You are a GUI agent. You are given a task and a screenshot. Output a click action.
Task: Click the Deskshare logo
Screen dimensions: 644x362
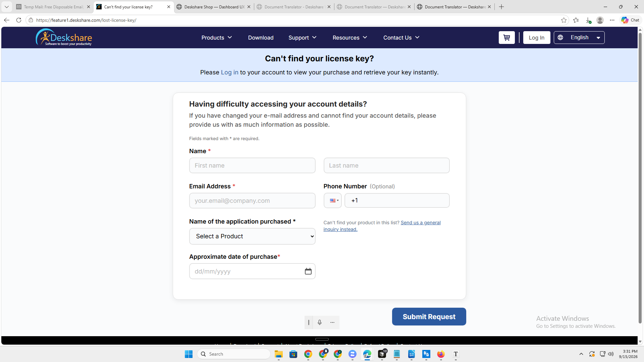(64, 37)
